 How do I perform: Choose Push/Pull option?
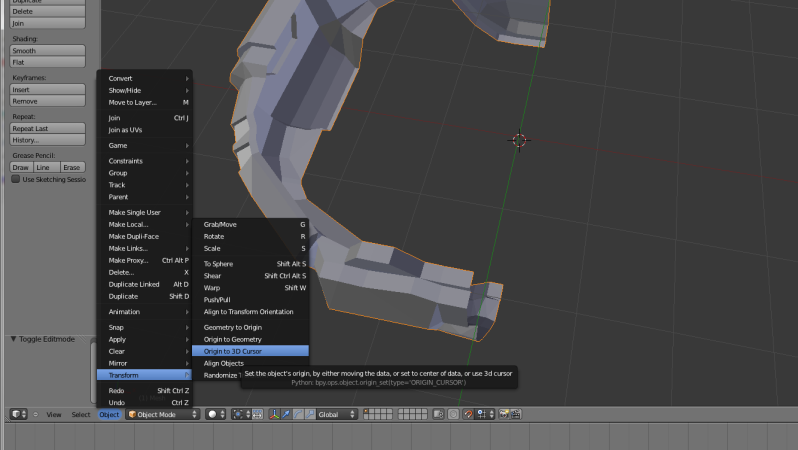pos(250,300)
